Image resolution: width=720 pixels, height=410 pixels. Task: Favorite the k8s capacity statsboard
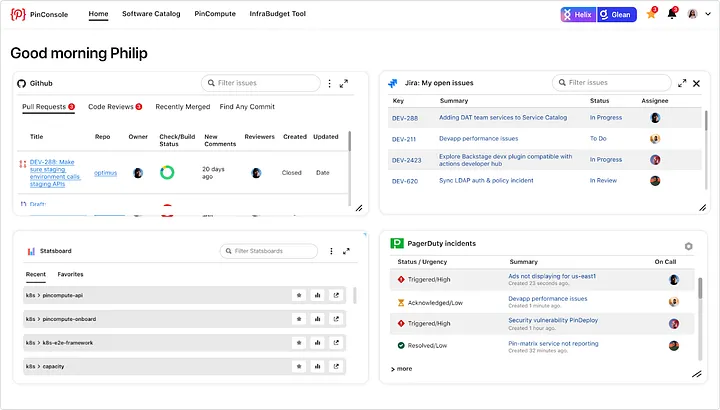[x=299, y=366]
